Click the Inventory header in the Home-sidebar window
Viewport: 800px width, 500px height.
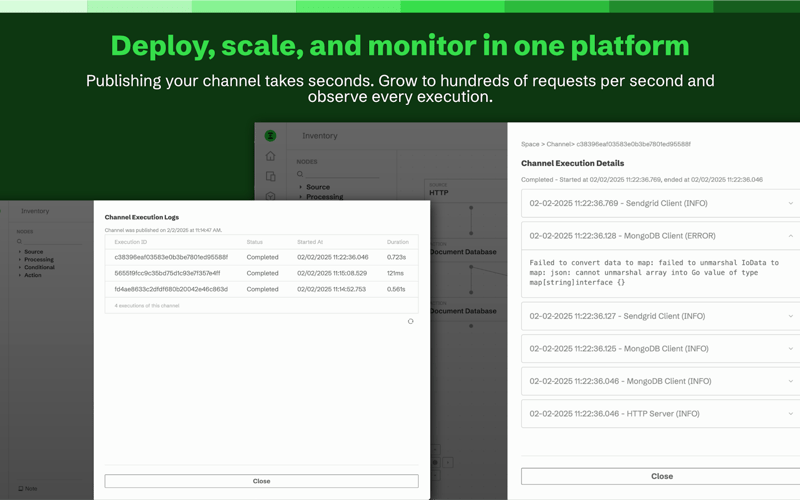pos(319,136)
